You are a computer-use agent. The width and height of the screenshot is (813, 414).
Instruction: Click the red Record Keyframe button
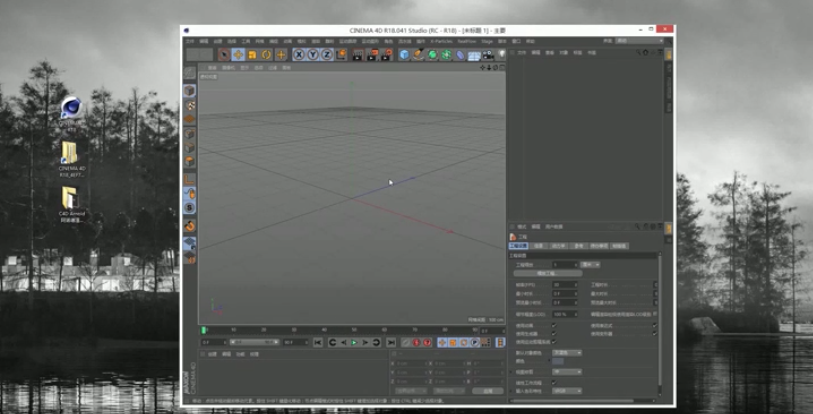coord(414,342)
